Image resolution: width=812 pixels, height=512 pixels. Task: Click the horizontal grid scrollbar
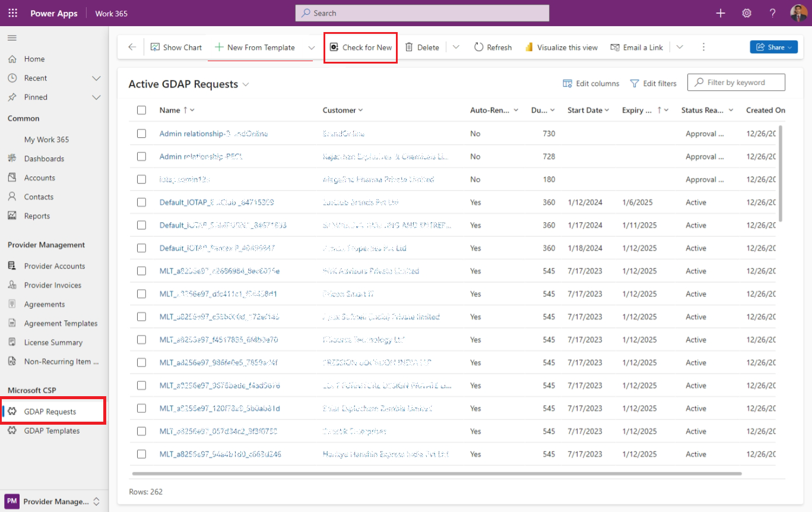point(437,474)
